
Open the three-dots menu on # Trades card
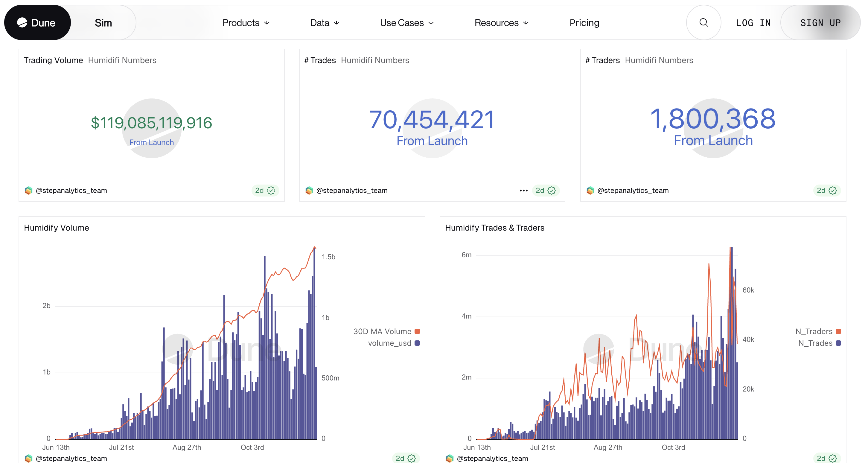[x=523, y=191]
